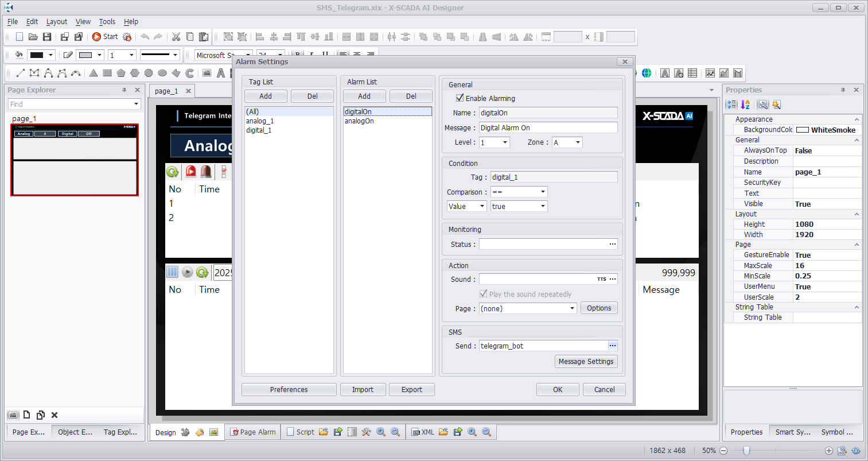This screenshot has width=868, height=461.
Task: Save the project with the floppy-disk icon
Action: click(x=47, y=37)
